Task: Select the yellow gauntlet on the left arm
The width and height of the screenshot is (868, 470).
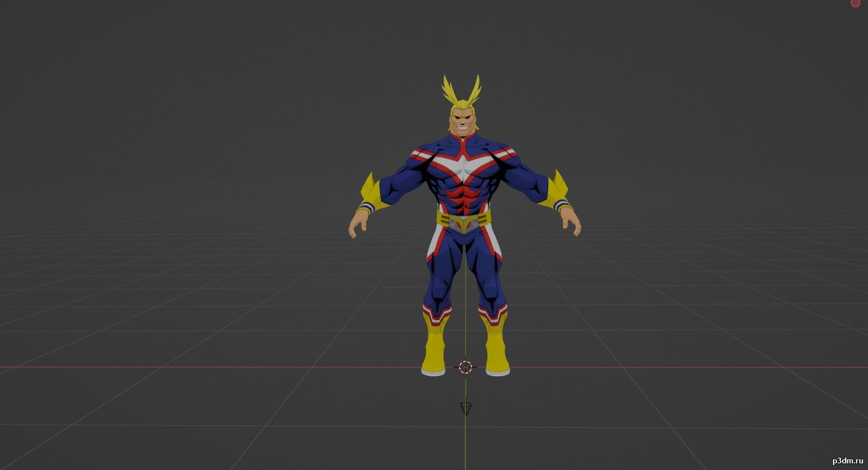Action: (373, 194)
